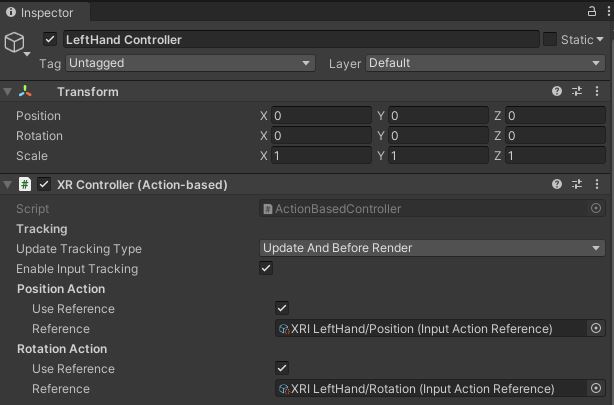The width and height of the screenshot is (614, 405).
Task: Open XR Controller help reference
Action: coord(556,184)
